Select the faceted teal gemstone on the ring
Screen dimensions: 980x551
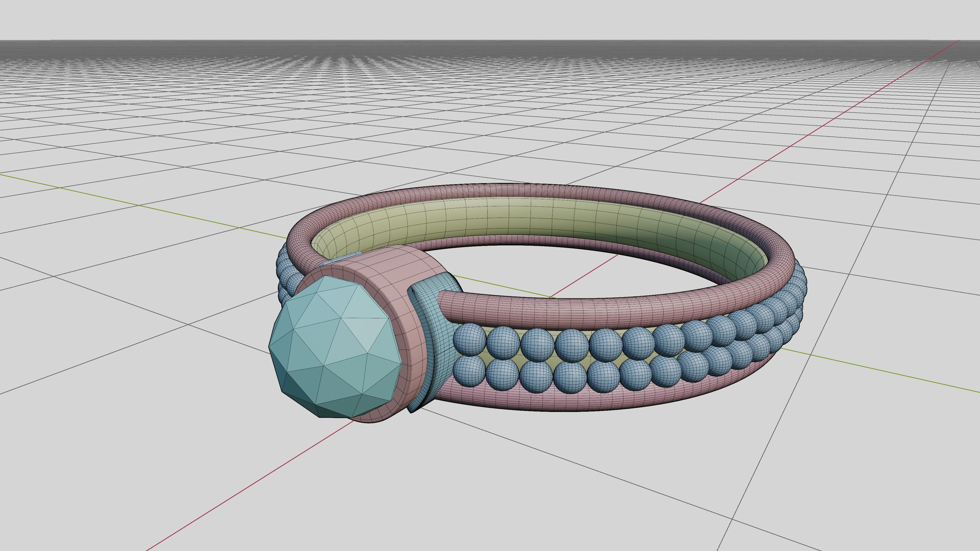pos(335,346)
